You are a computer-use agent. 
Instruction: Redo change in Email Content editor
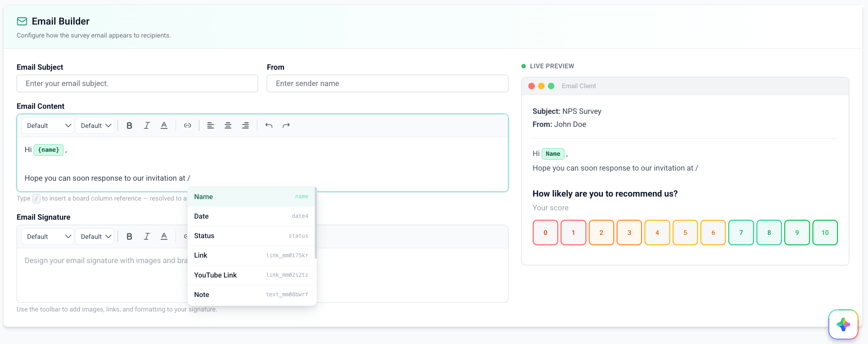[x=286, y=125]
